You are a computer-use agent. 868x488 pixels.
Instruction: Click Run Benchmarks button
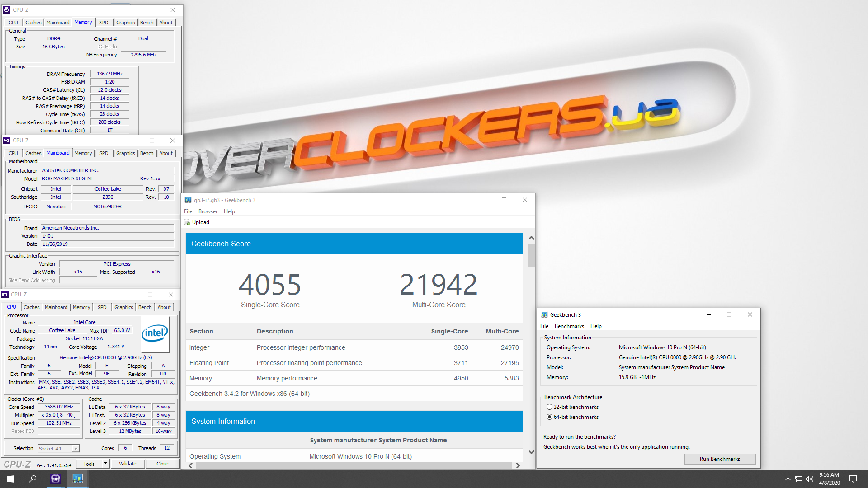point(720,459)
